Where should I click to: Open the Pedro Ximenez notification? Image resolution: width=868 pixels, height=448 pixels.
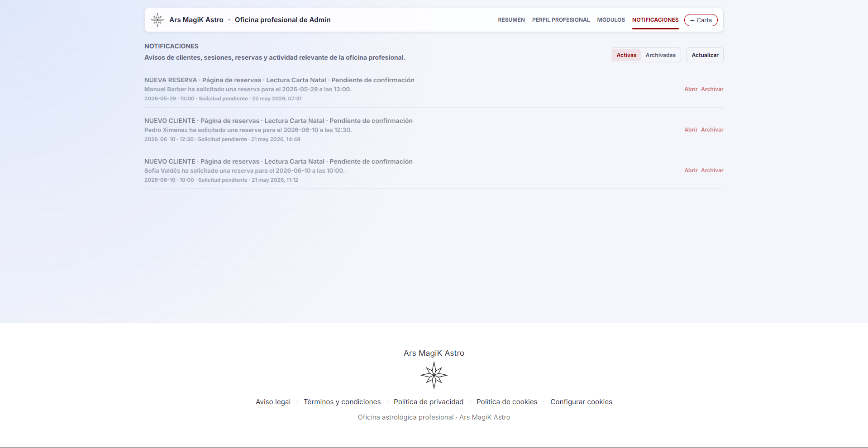point(691,130)
